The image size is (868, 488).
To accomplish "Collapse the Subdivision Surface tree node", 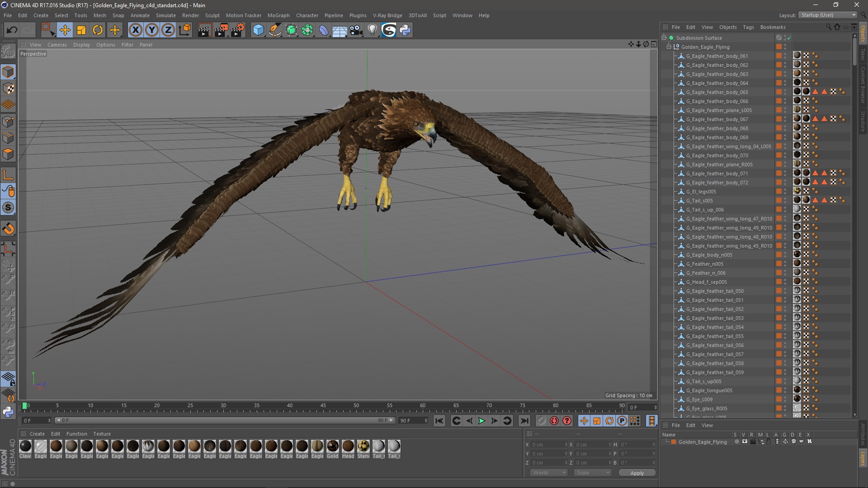I will [x=664, y=38].
